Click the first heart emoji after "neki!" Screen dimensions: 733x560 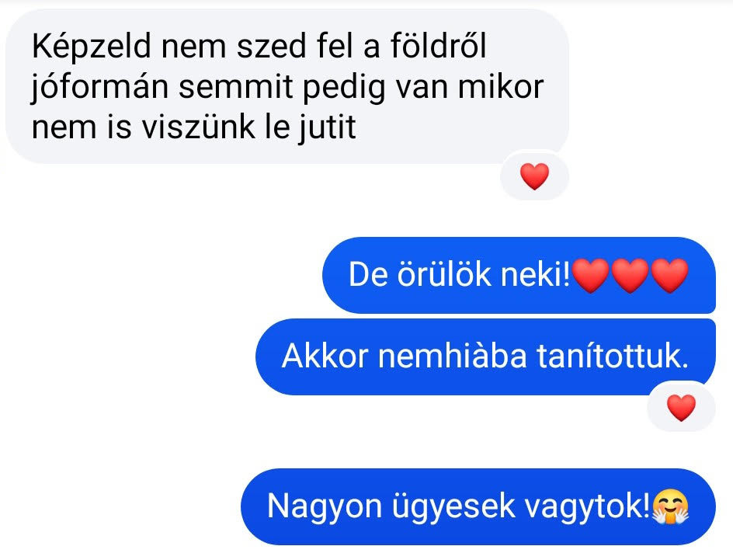click(x=591, y=275)
